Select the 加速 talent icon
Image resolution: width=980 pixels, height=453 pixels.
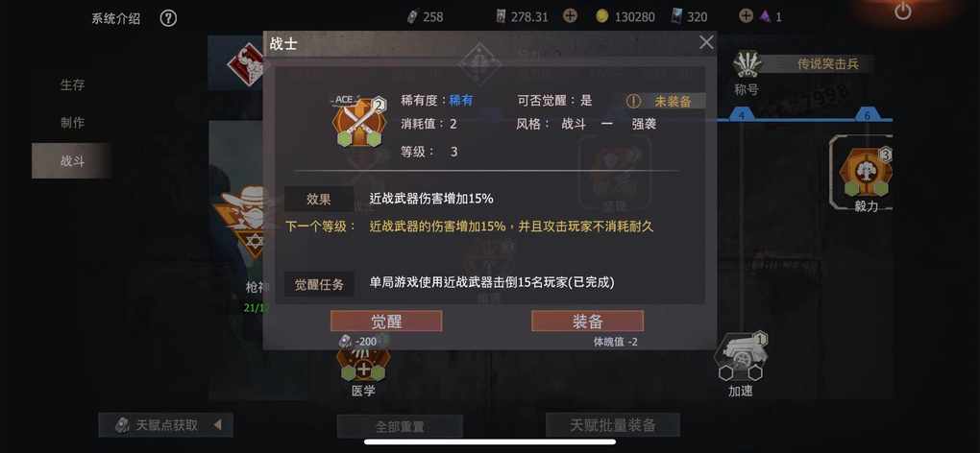tap(741, 358)
